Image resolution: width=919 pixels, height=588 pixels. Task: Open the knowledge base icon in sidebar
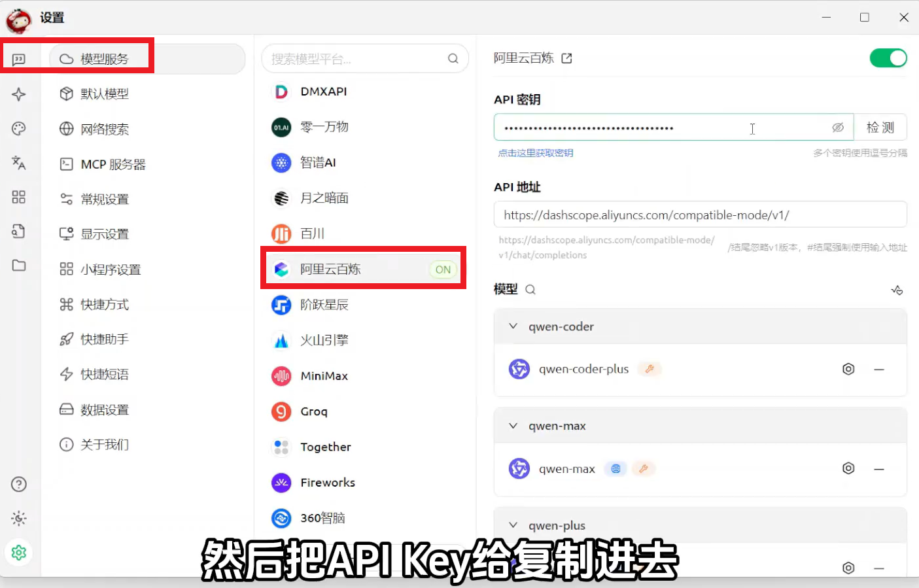point(19,231)
